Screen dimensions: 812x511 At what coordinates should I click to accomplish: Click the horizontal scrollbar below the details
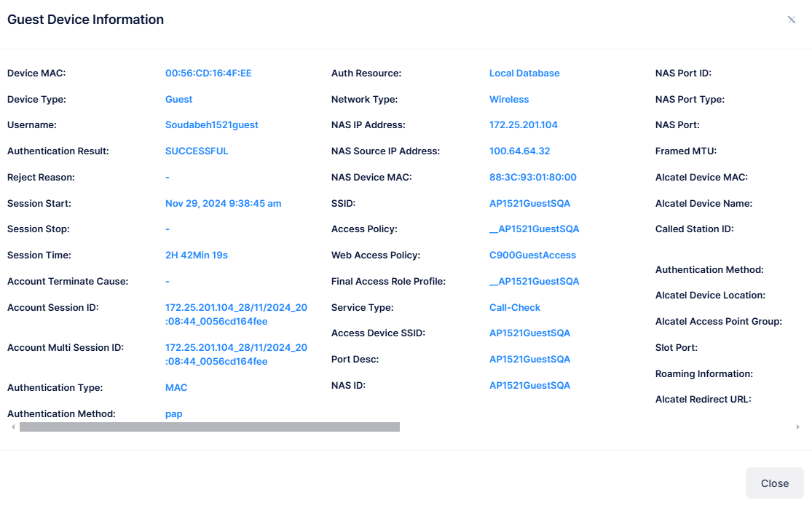pos(211,427)
